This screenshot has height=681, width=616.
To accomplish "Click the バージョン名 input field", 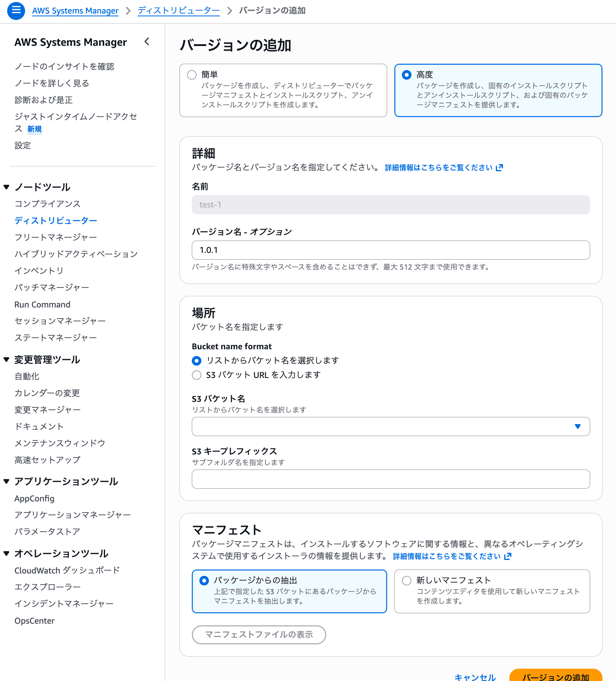I will pyautogui.click(x=391, y=250).
